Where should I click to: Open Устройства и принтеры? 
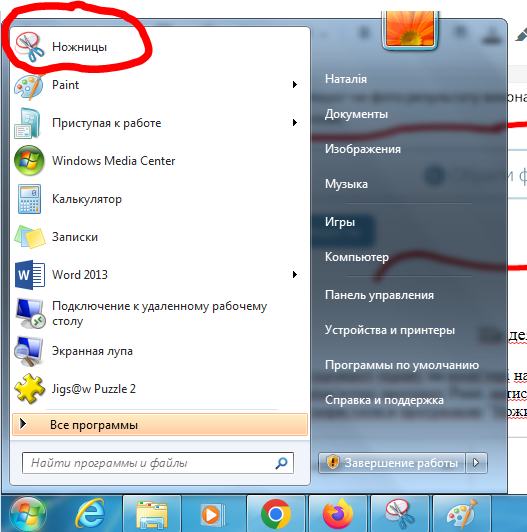pos(390,330)
